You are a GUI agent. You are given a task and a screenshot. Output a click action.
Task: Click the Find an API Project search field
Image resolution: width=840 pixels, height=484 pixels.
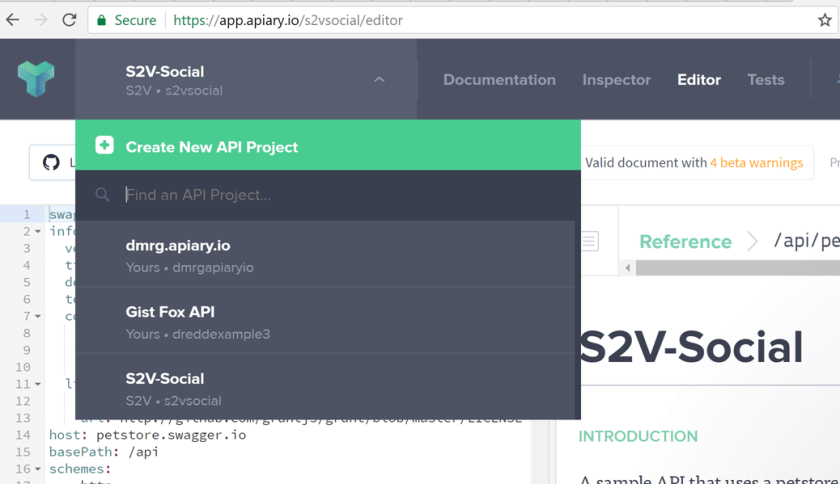coord(340,195)
